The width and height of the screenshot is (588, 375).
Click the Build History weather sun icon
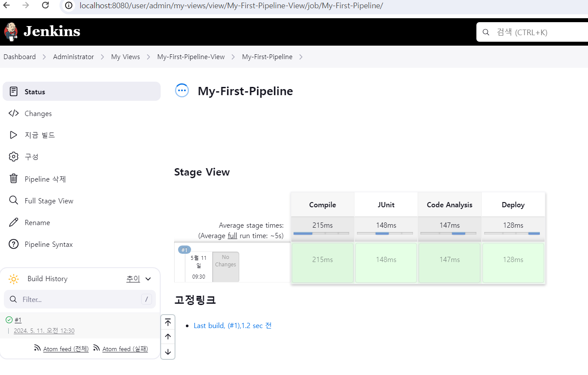pyautogui.click(x=14, y=279)
